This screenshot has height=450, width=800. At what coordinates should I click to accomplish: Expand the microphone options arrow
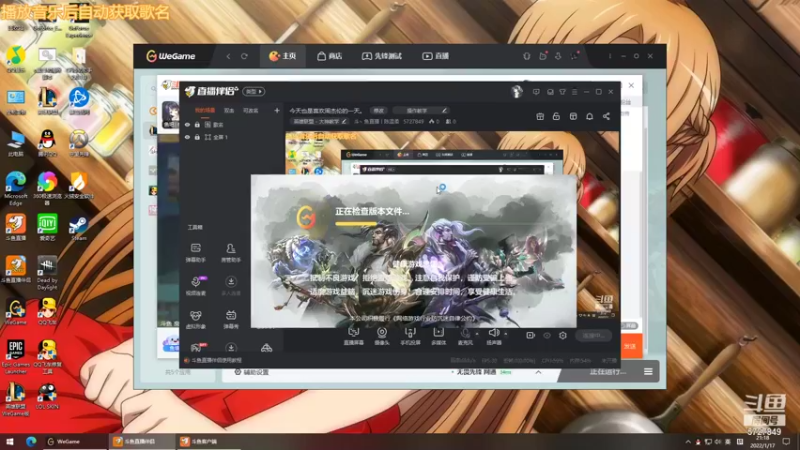[477, 334]
